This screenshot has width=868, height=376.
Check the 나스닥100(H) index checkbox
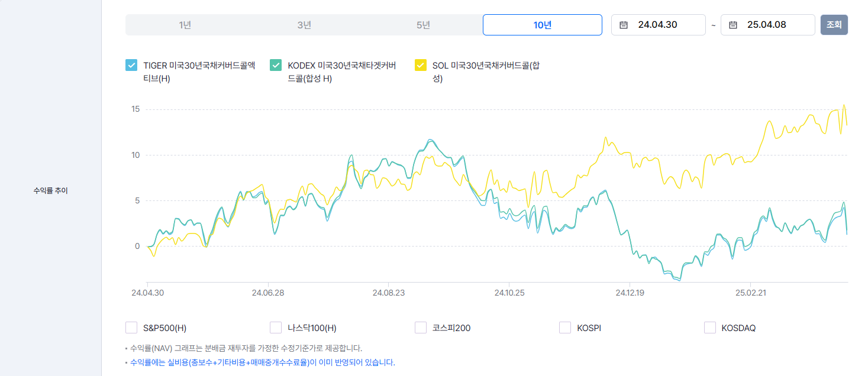pyautogui.click(x=275, y=327)
